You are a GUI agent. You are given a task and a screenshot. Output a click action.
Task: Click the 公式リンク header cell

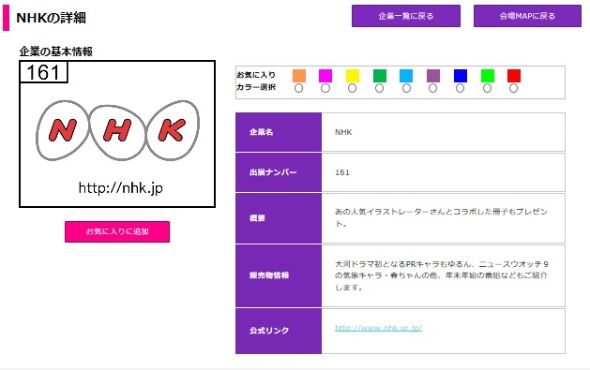[x=278, y=331]
